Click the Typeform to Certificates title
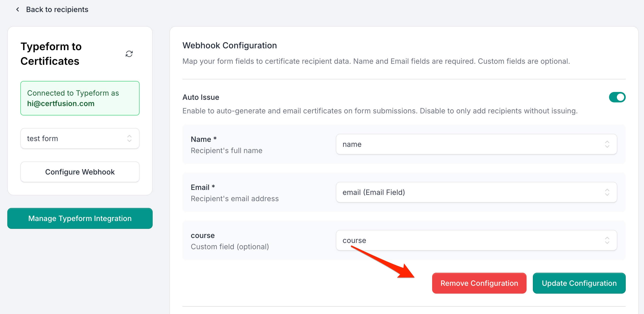 click(51, 54)
